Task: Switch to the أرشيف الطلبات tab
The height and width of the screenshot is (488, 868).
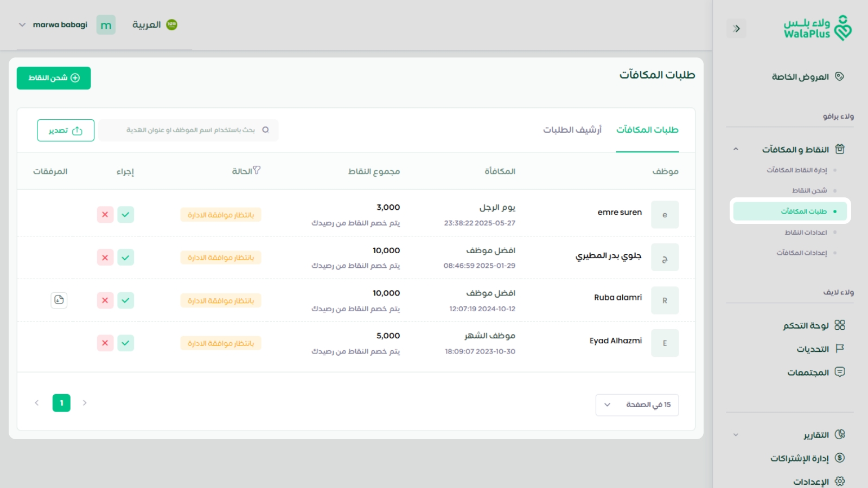Action: 571,129
